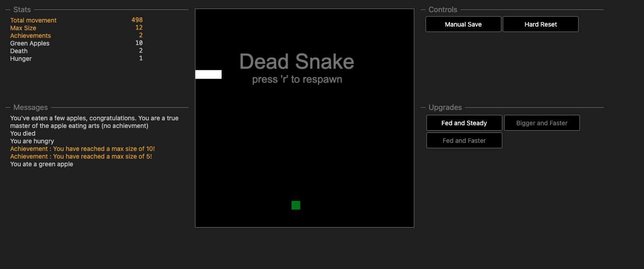
Task: Click the 'You died' message
Action: (23, 133)
